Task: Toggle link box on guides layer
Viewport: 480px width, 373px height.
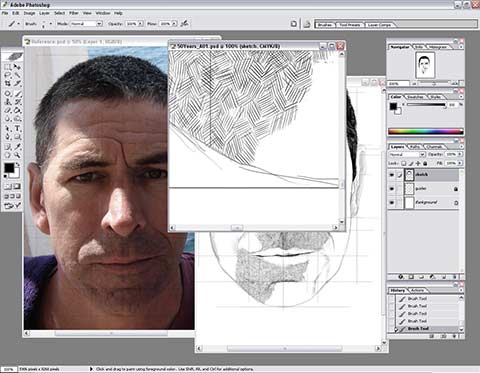Action: (x=399, y=189)
